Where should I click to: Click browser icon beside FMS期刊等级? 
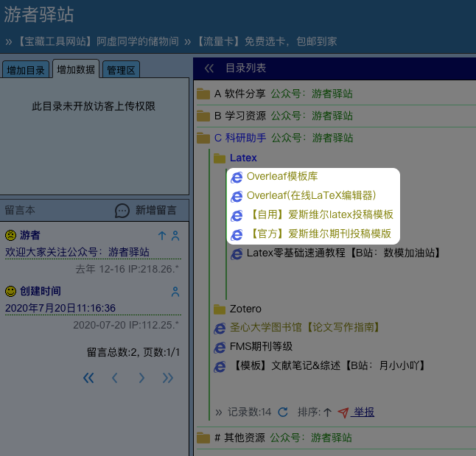220,348
